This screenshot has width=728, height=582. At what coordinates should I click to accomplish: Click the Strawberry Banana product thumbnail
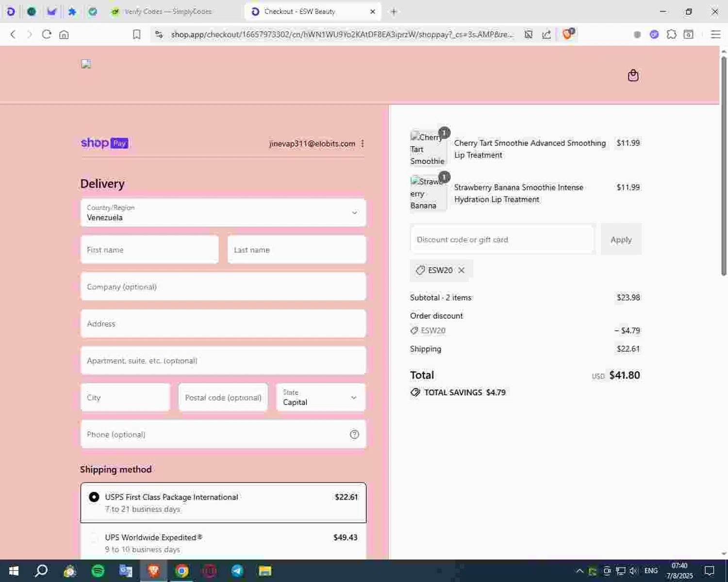(429, 193)
